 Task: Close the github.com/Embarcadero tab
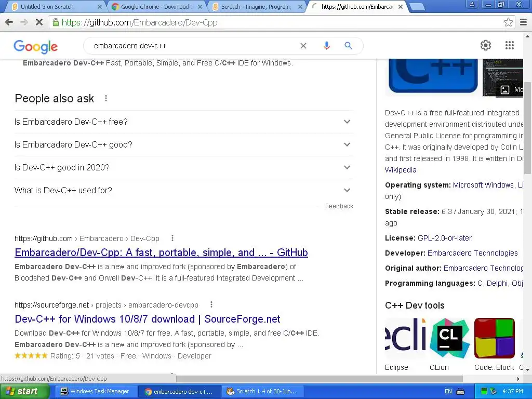point(401,7)
